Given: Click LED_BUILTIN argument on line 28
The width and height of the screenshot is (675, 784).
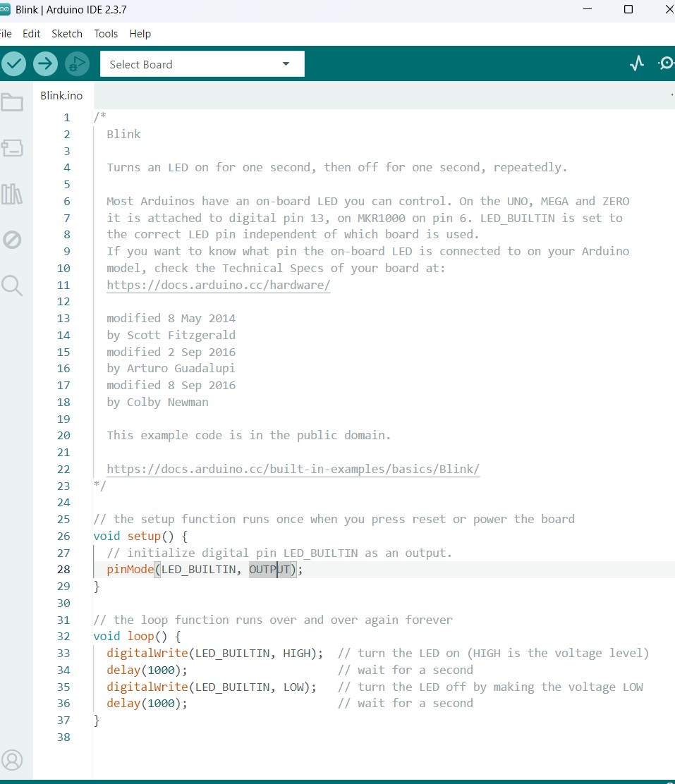Looking at the screenshot, I should point(198,570).
